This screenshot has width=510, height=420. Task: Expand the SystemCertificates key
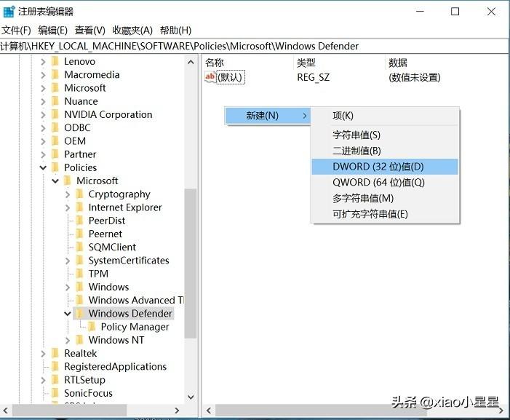68,261
